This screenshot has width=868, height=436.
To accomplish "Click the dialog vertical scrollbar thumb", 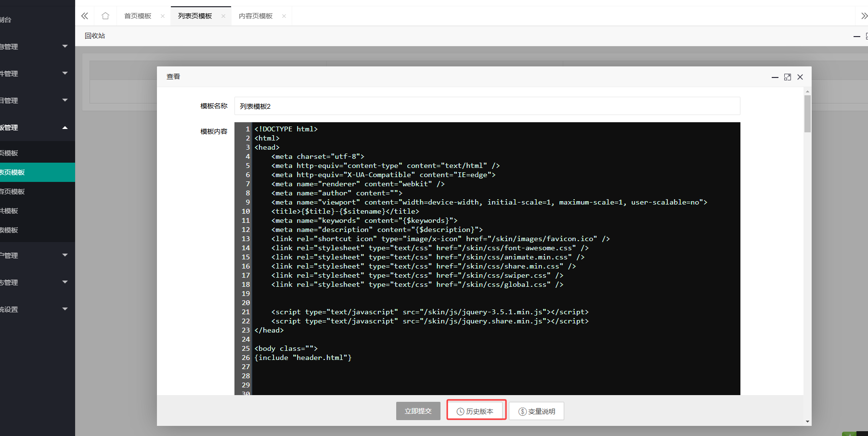I will (807, 114).
